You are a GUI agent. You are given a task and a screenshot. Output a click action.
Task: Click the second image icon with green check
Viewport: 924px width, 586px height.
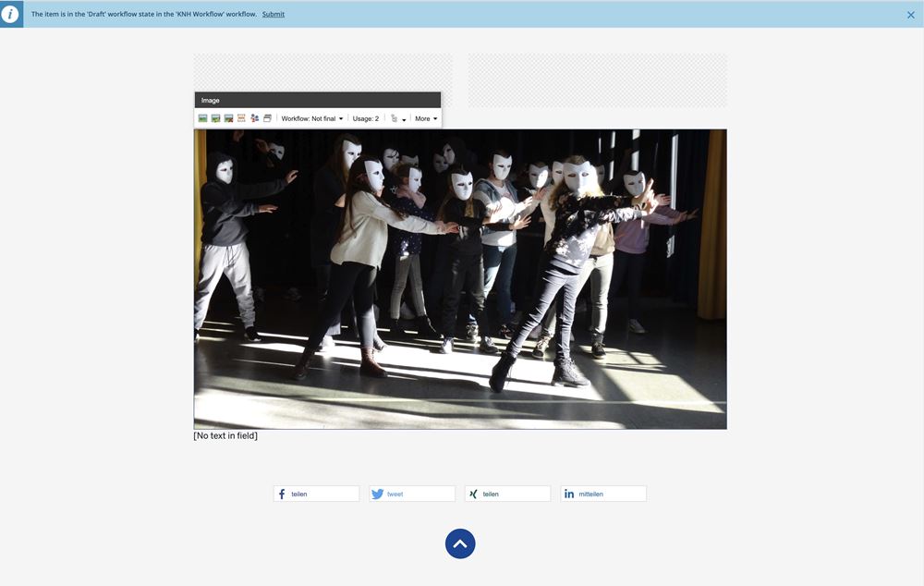pyautogui.click(x=215, y=118)
